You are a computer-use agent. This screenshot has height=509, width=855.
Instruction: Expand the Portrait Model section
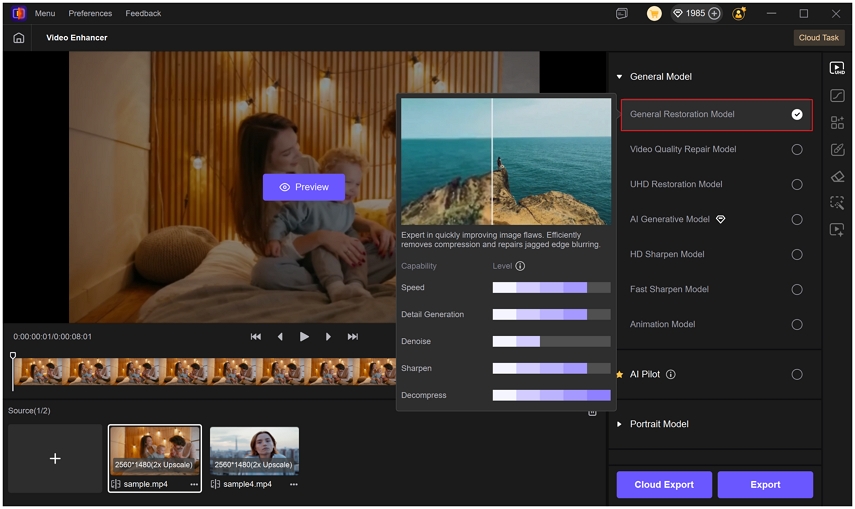pos(619,424)
